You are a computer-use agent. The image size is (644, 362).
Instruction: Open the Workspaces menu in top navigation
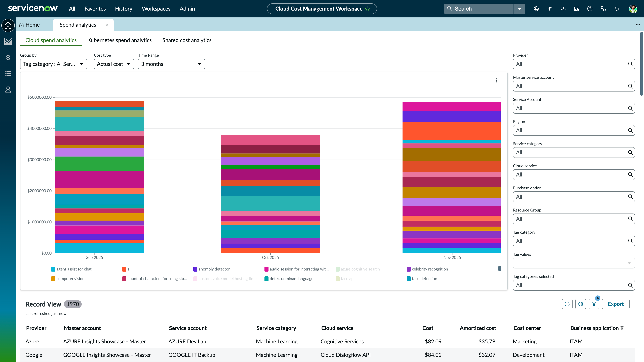coord(156,9)
